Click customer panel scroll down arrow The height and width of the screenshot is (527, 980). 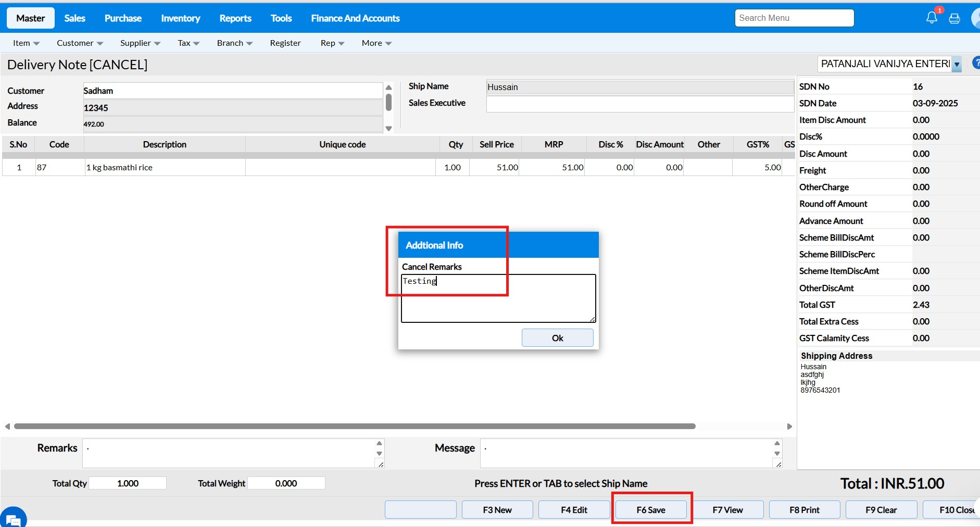point(388,129)
